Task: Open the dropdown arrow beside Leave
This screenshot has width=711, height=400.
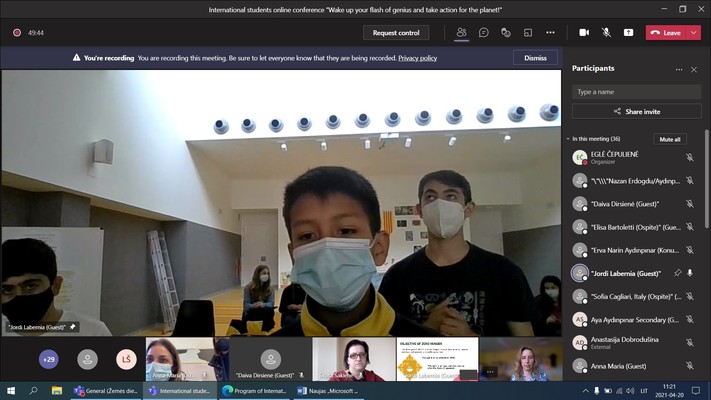Action: pos(694,32)
